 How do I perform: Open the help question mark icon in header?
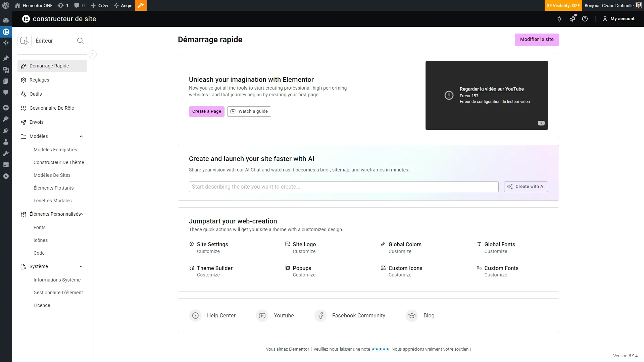pyautogui.click(x=585, y=19)
